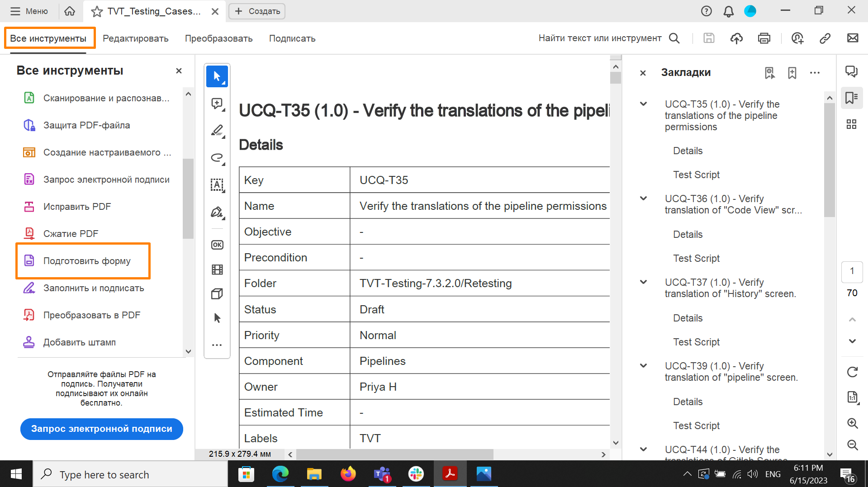The width and height of the screenshot is (868, 487).
Task: Upload file to cloud icon
Action: pos(736,38)
